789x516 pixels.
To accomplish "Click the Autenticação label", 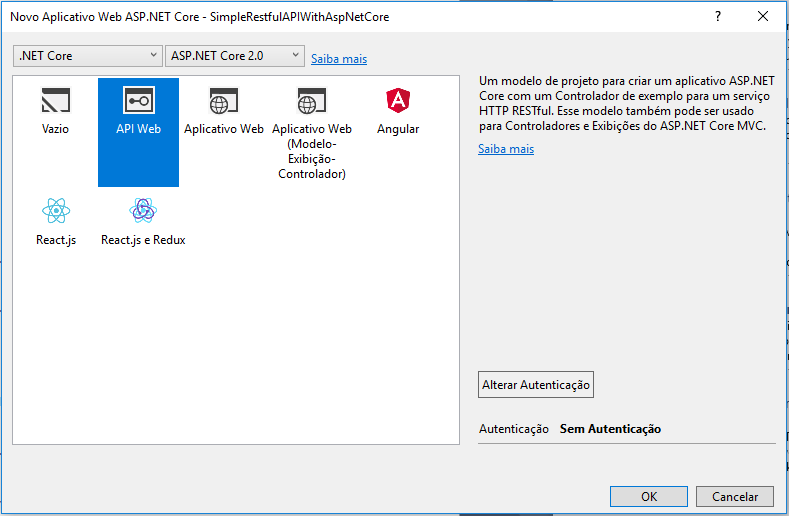I will tap(513, 429).
